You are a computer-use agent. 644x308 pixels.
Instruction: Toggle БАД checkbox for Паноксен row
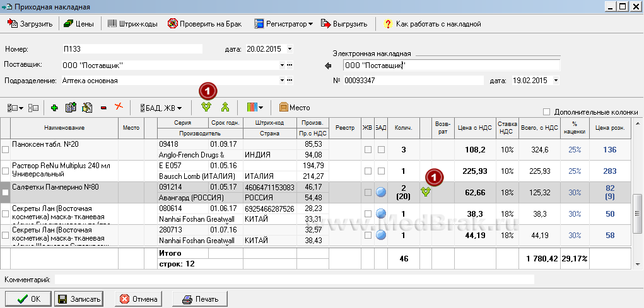(x=381, y=150)
